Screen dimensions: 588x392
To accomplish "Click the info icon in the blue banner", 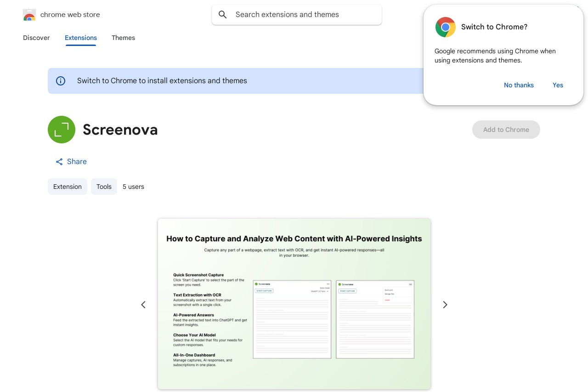I will click(61, 81).
